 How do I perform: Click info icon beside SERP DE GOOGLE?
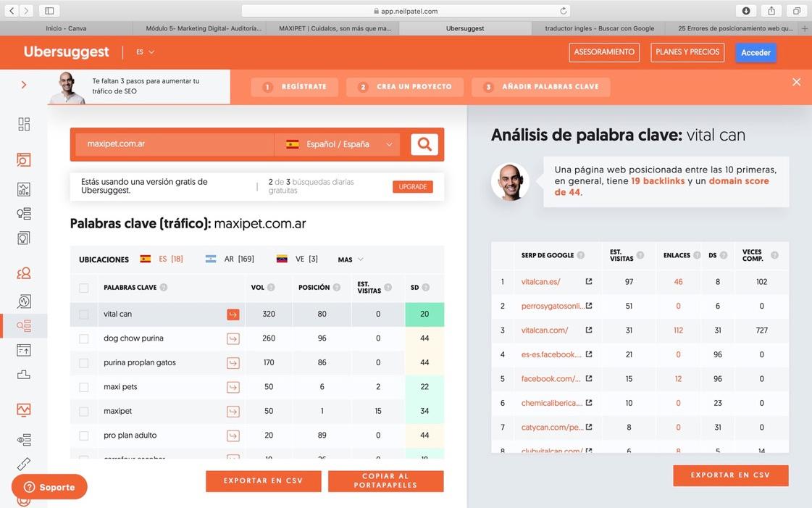point(580,255)
